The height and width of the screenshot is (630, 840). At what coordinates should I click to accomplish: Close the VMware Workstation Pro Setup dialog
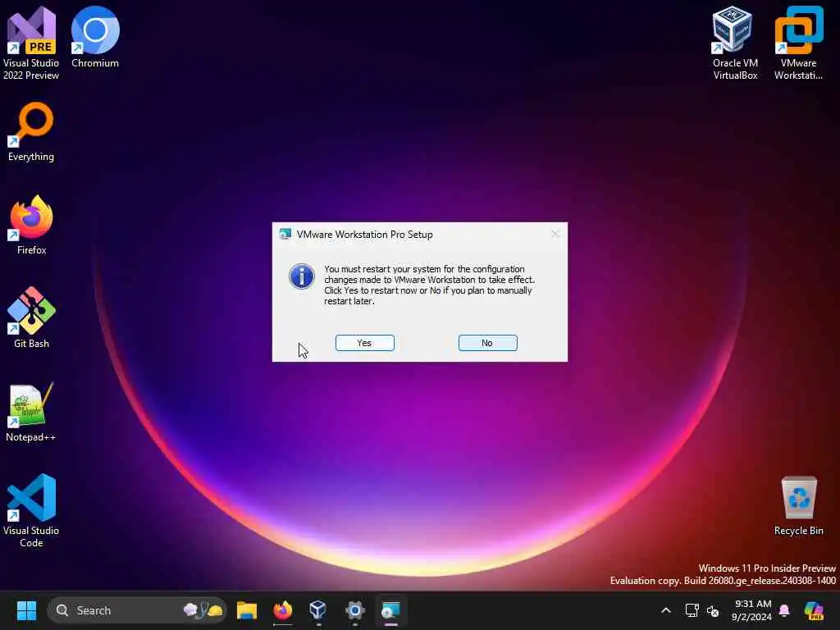555,234
